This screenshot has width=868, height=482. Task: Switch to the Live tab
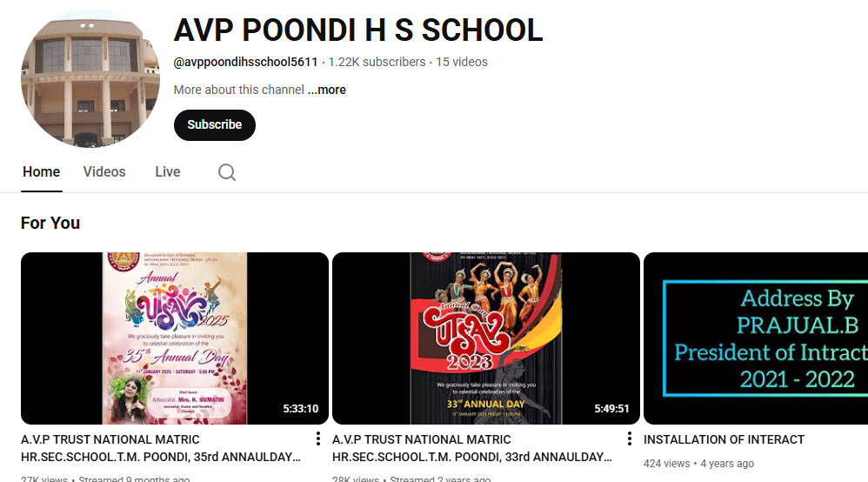pyautogui.click(x=168, y=171)
